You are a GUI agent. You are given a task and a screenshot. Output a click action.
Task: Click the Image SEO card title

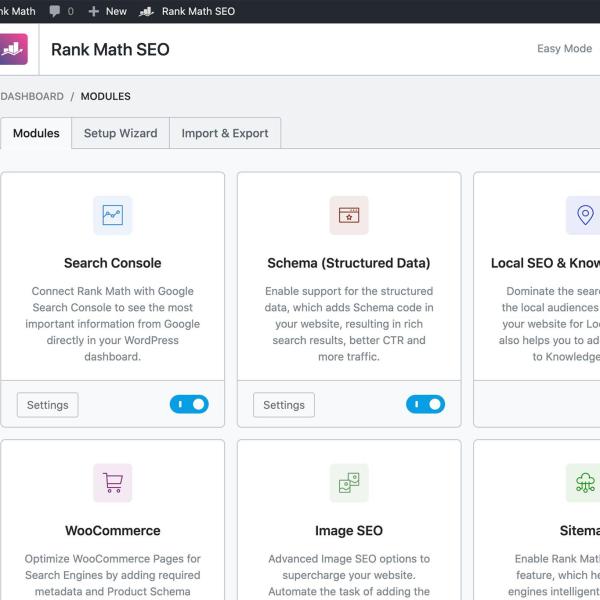349,531
